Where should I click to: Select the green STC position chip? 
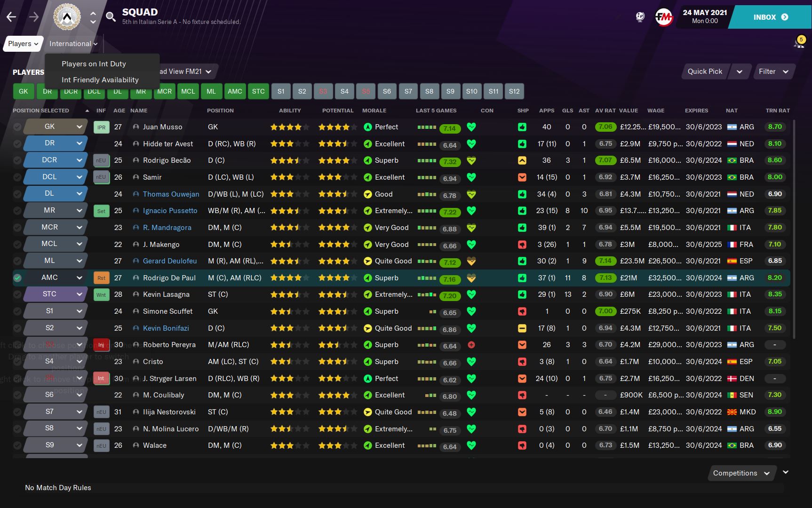tap(258, 91)
